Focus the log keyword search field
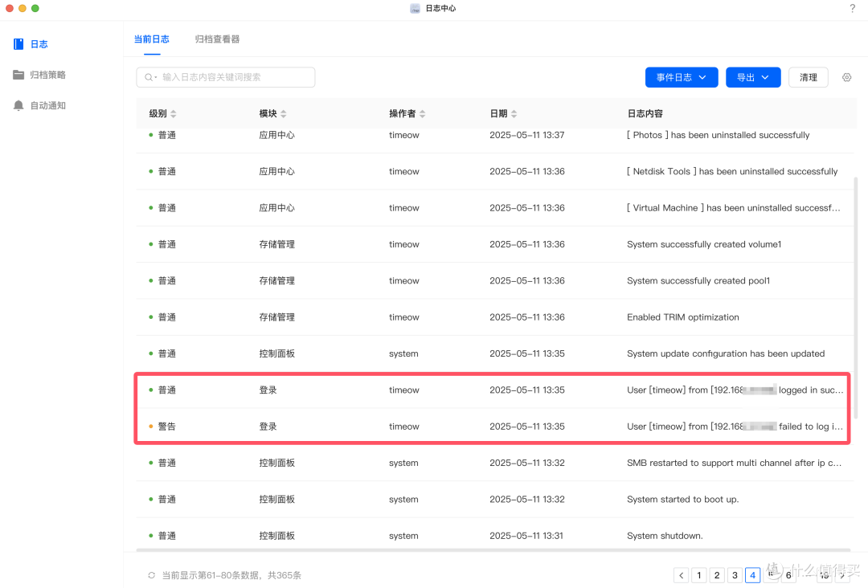This screenshot has width=868, height=588. tap(226, 77)
